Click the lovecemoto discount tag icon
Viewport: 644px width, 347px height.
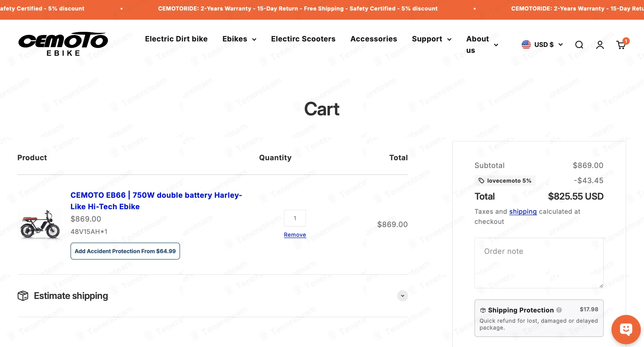(x=481, y=181)
